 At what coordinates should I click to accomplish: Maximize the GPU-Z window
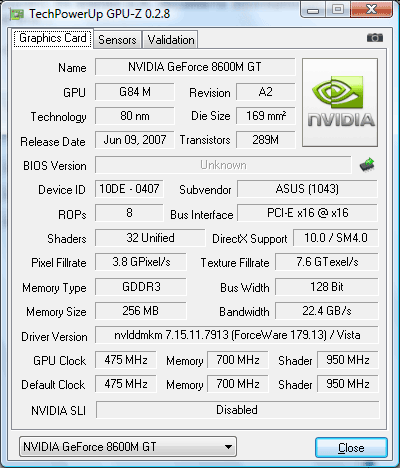(x=337, y=10)
